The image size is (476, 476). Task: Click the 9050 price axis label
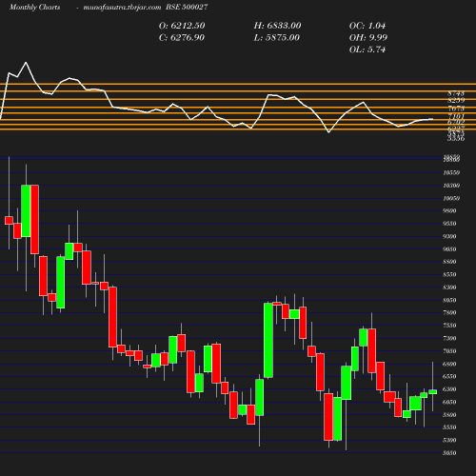449,249
